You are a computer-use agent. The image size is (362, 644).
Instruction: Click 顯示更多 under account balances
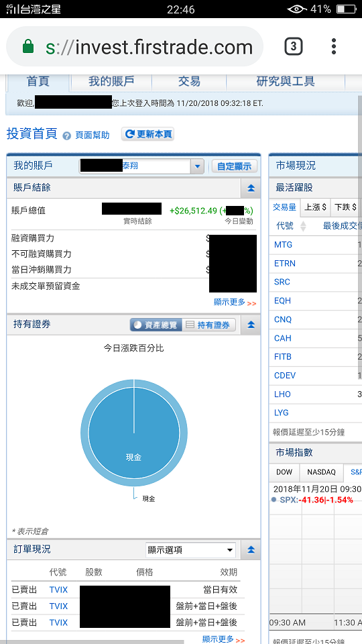[235, 303]
